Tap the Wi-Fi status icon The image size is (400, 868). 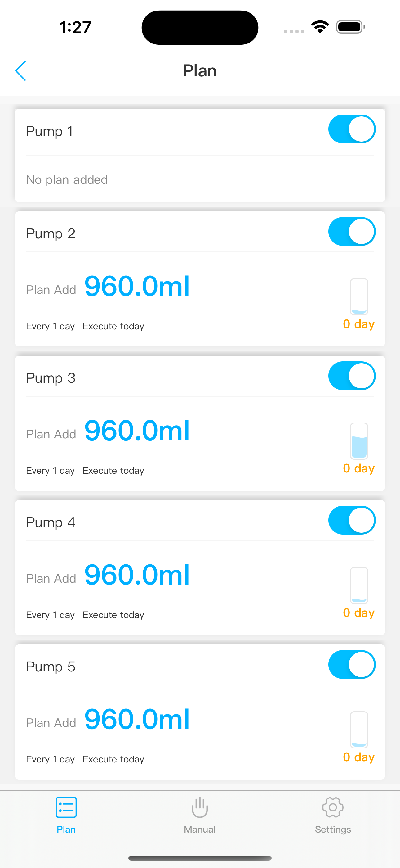click(320, 27)
